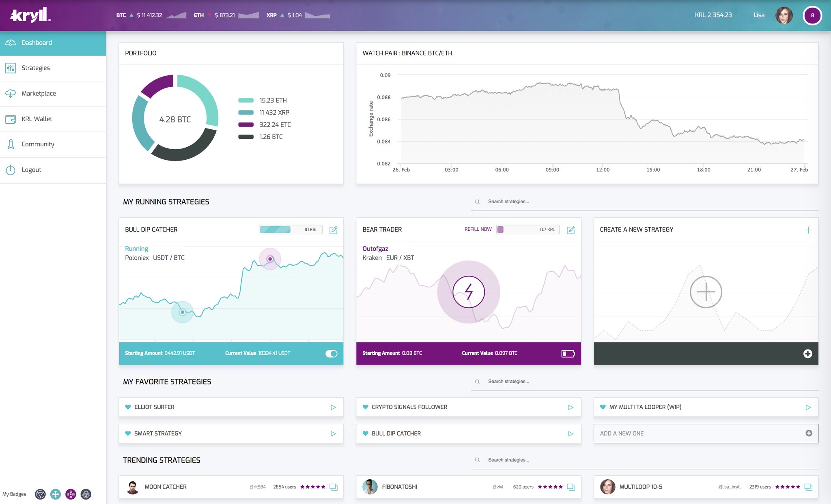Open KRL Wallet page
The image size is (831, 504).
click(53, 119)
